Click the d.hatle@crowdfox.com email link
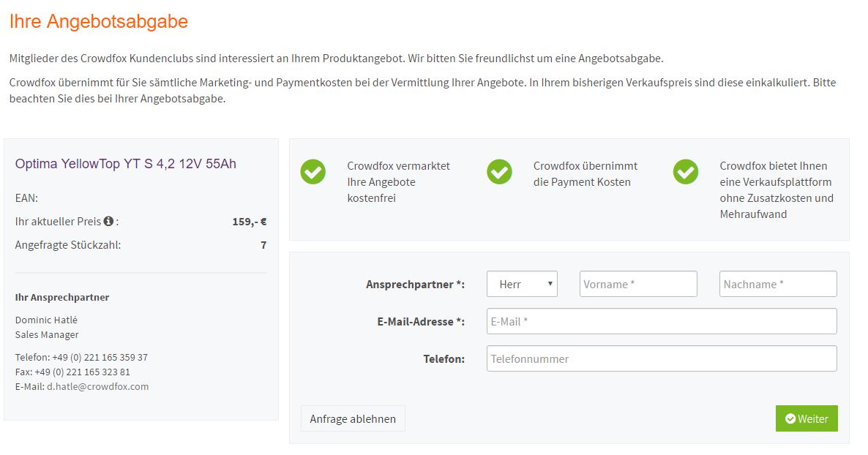This screenshot has height=455, width=868. point(97,386)
